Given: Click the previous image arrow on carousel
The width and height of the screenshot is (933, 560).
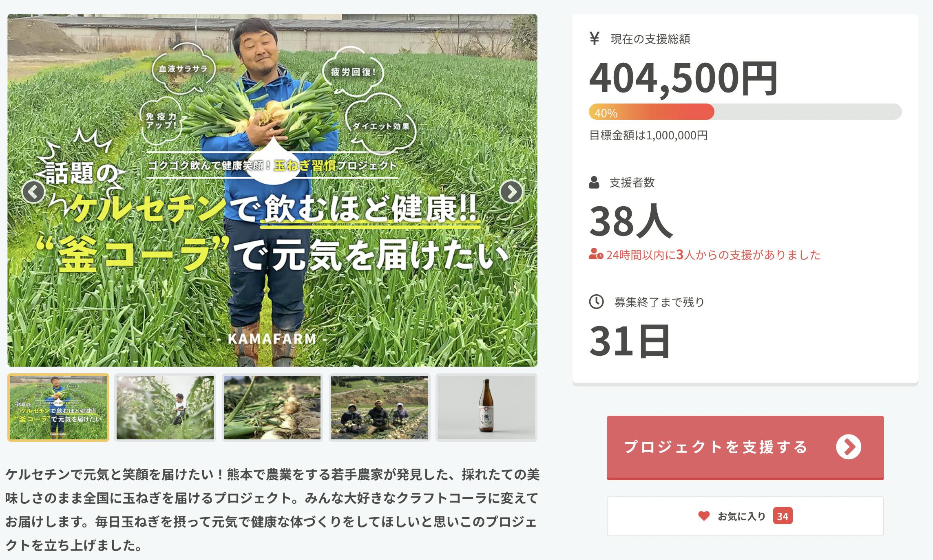Looking at the screenshot, I should (33, 192).
